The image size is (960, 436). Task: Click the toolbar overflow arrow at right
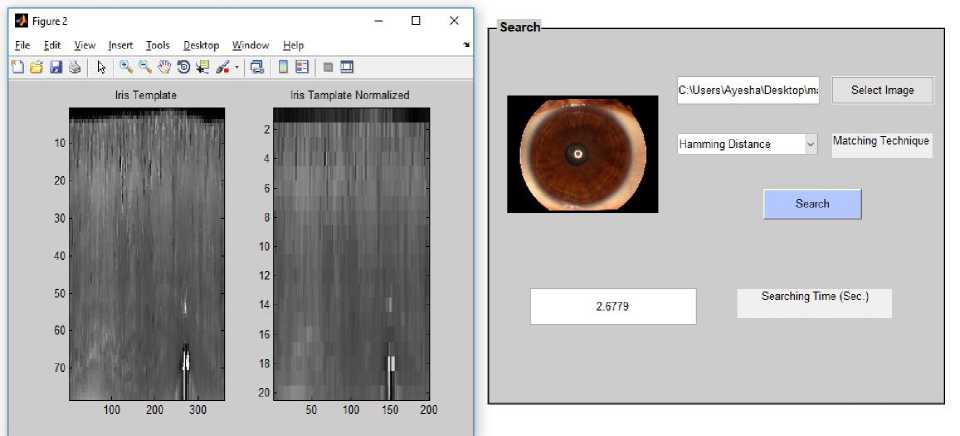point(466,46)
